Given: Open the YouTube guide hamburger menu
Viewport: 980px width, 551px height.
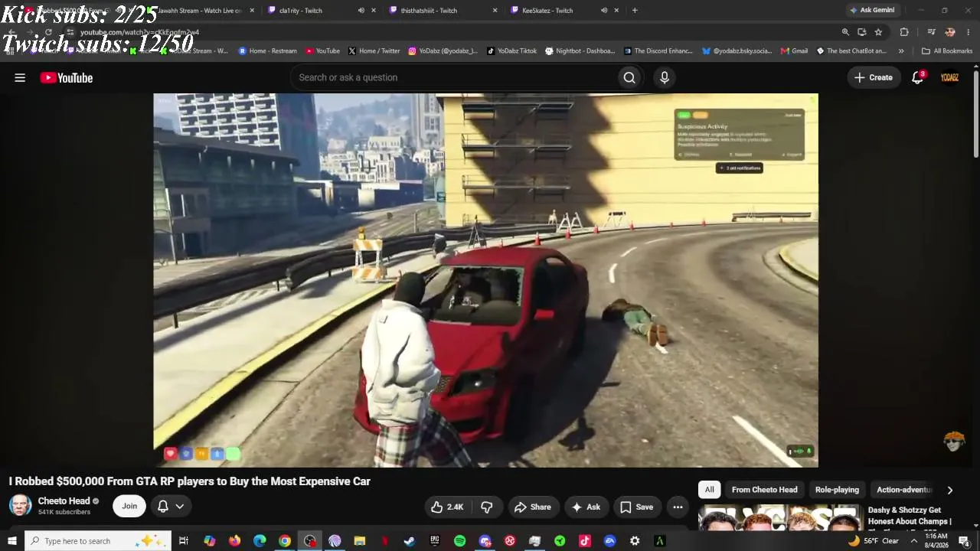Looking at the screenshot, I should (20, 77).
